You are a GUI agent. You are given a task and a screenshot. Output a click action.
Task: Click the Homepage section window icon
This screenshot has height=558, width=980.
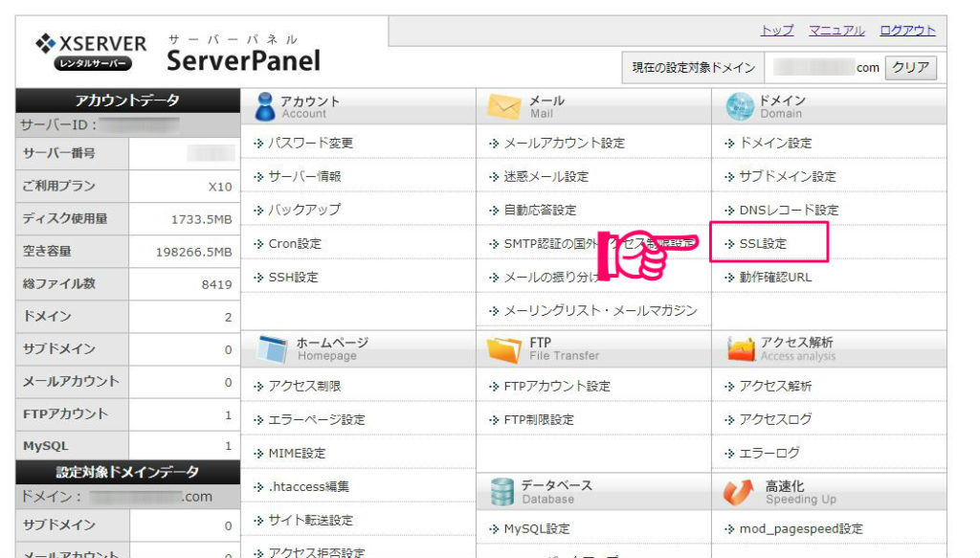271,349
